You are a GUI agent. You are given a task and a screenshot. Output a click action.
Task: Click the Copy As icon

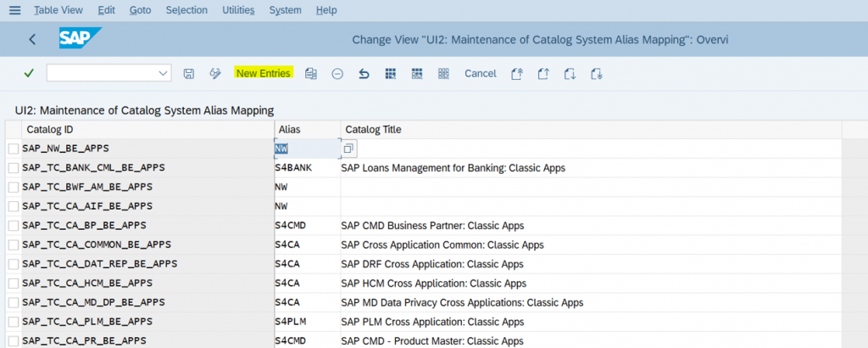pos(311,74)
